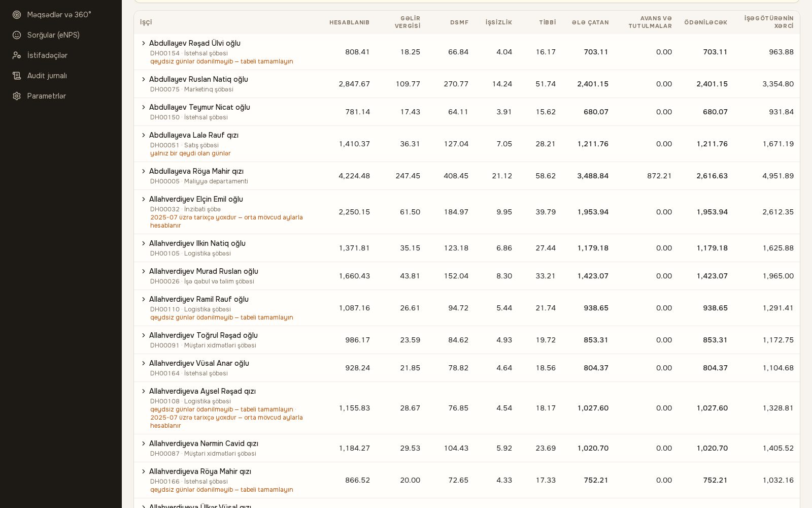Click the Gəlir vergisi column header
The height and width of the screenshot is (508, 812).
point(408,22)
